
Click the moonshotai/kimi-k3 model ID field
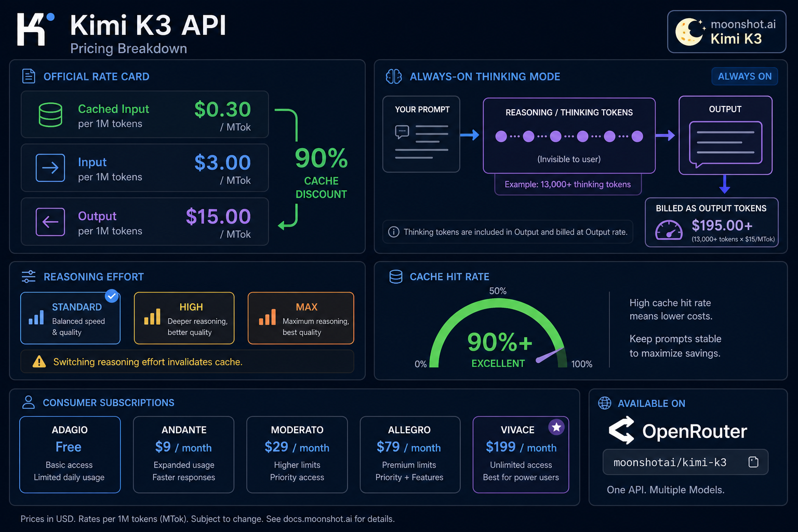click(x=685, y=462)
